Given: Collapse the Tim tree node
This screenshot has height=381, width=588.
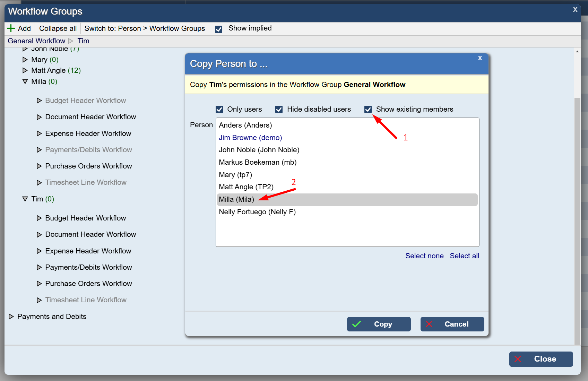Looking at the screenshot, I should pos(25,199).
